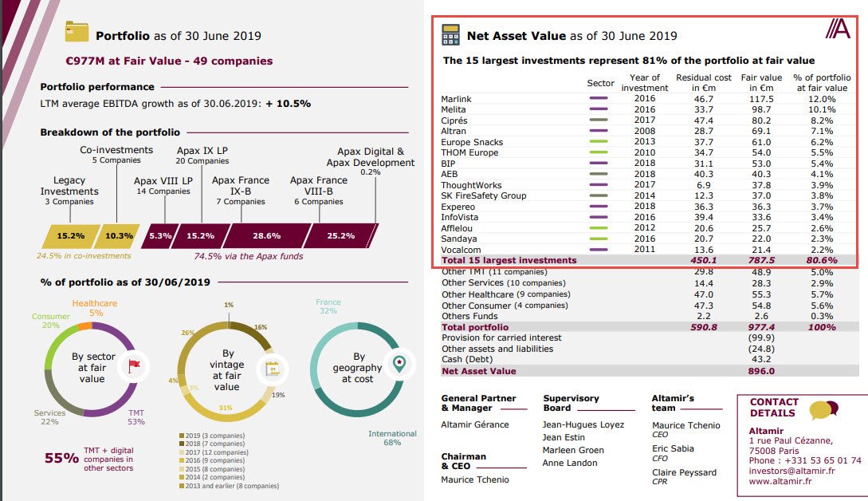The width and height of the screenshot is (868, 501).
Task: Click the 15.2% Apax IX LP segment
Action: point(200,236)
